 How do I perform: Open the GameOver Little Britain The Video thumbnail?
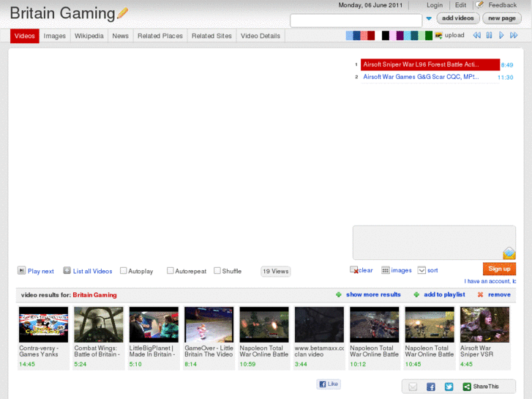[209, 324]
